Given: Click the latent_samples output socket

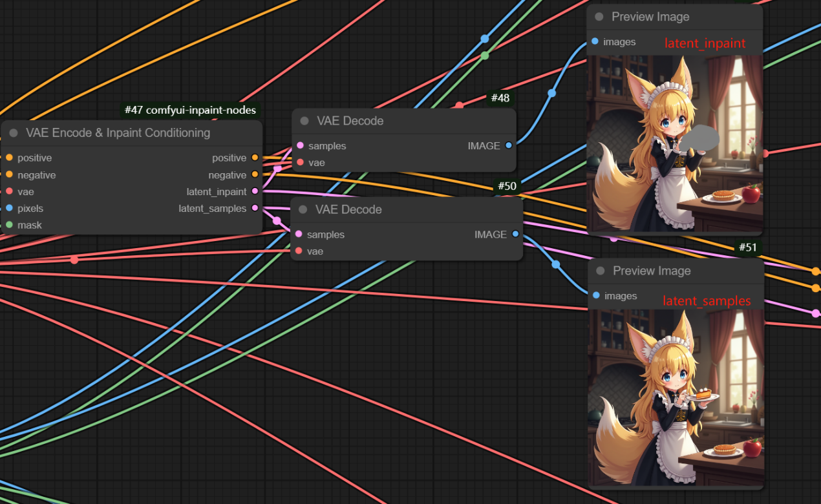Looking at the screenshot, I should tap(255, 208).
